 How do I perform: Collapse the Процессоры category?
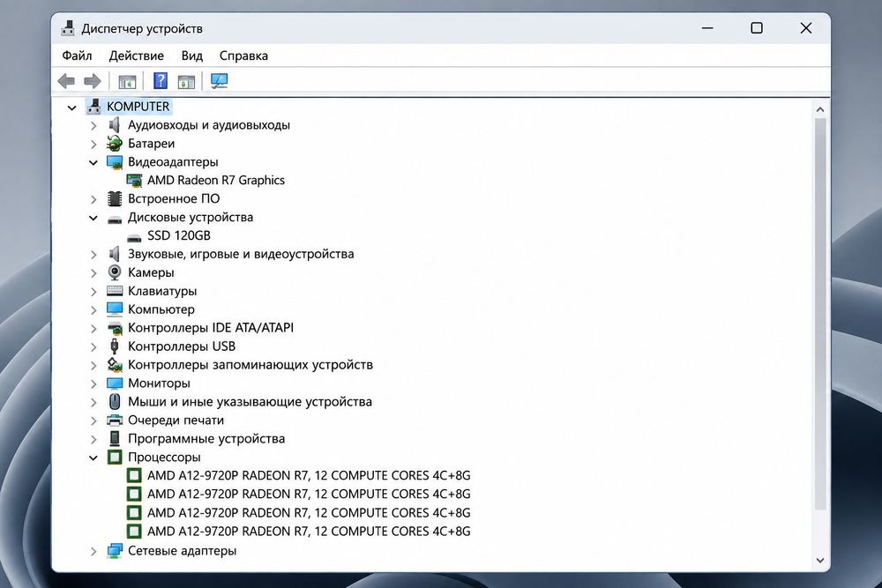93,458
